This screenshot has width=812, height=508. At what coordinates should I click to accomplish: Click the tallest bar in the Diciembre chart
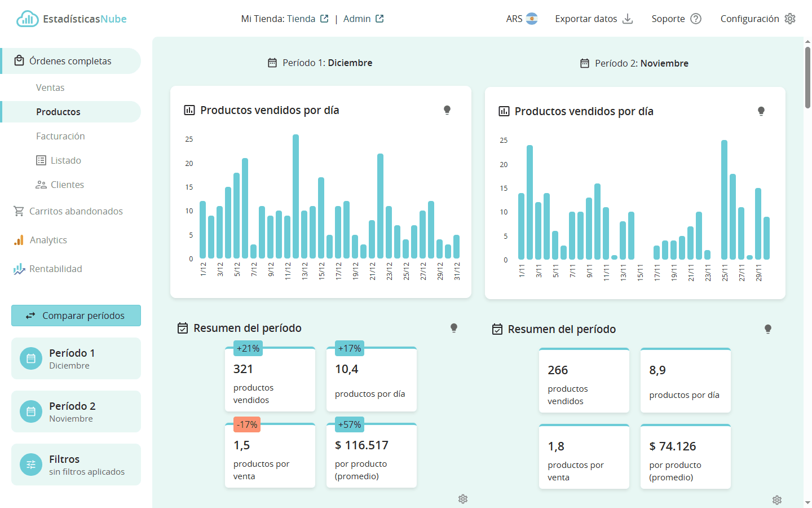295,196
